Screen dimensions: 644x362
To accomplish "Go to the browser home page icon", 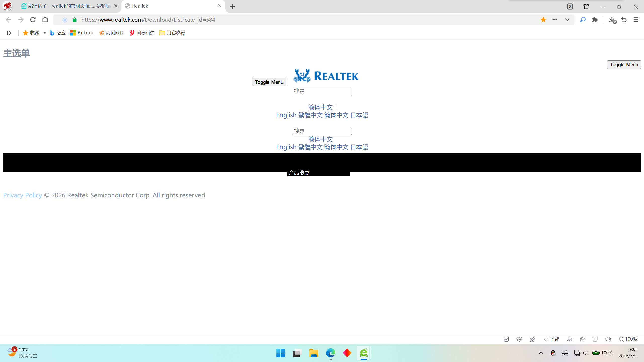I will coord(45,20).
